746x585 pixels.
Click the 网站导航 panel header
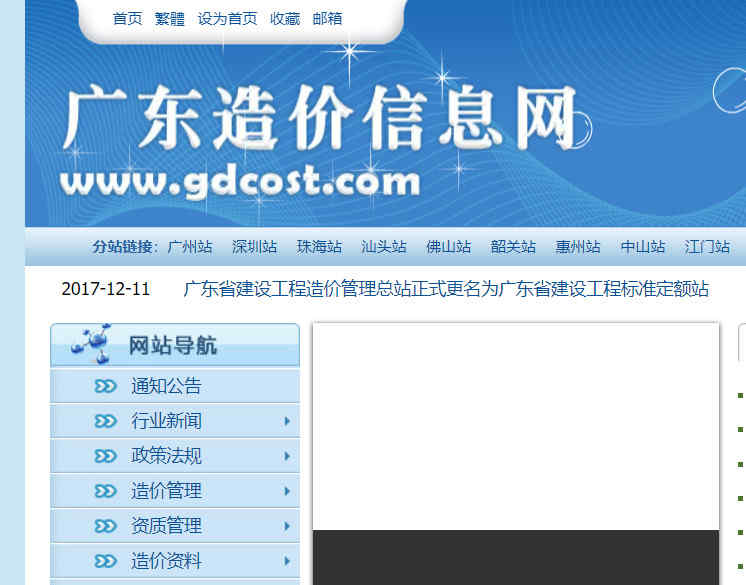tap(175, 345)
